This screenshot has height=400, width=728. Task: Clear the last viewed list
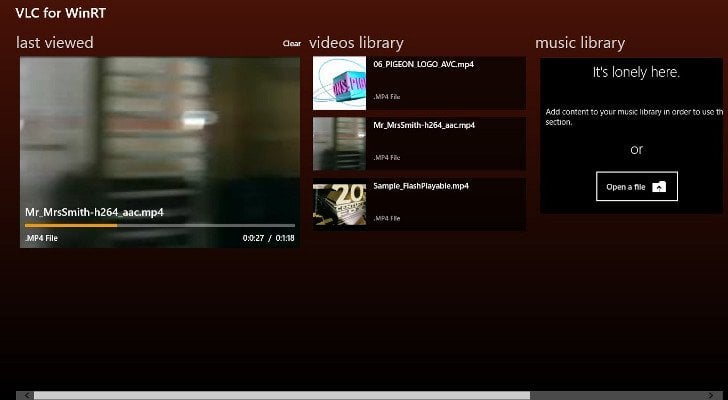point(292,44)
